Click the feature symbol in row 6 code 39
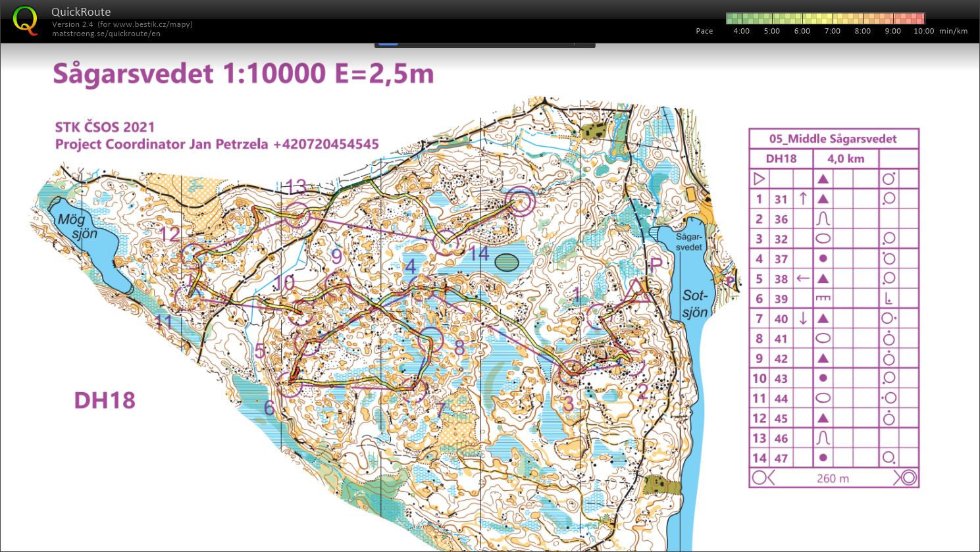Screen dimensions: 980x552 (823, 298)
